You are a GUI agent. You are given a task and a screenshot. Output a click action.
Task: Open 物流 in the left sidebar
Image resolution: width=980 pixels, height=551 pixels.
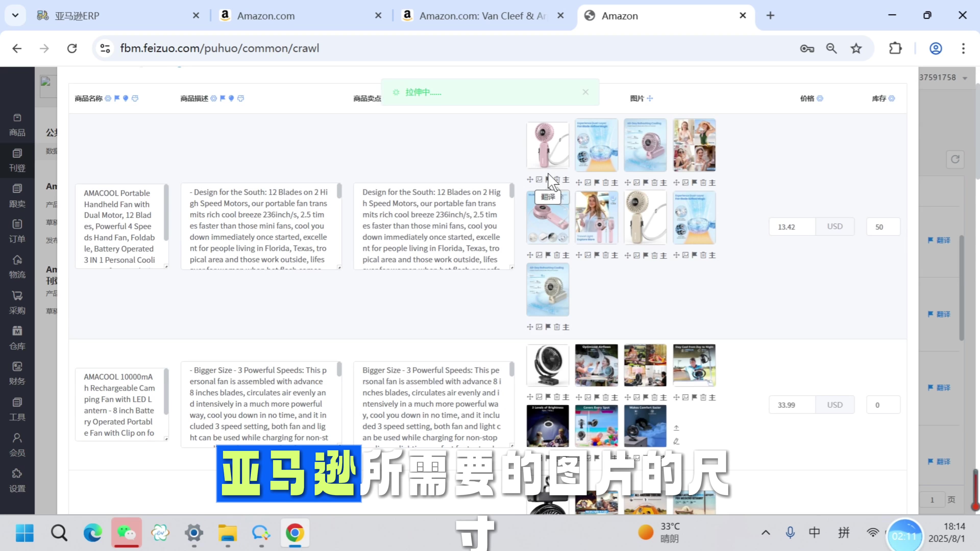tap(17, 267)
